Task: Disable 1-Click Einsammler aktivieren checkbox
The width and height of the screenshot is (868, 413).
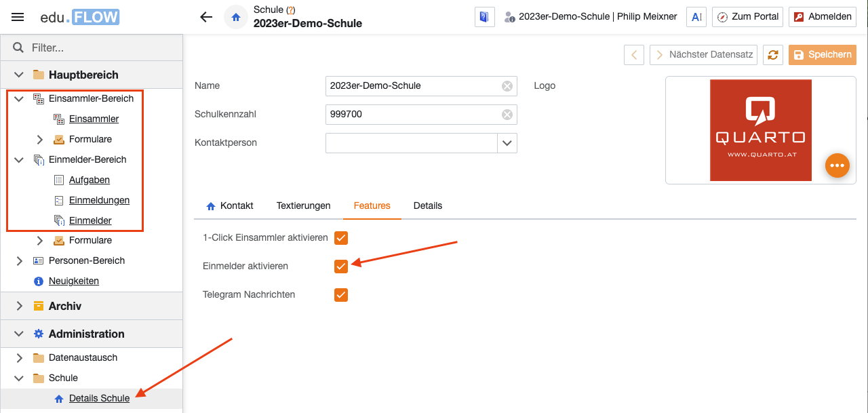Action: click(341, 238)
